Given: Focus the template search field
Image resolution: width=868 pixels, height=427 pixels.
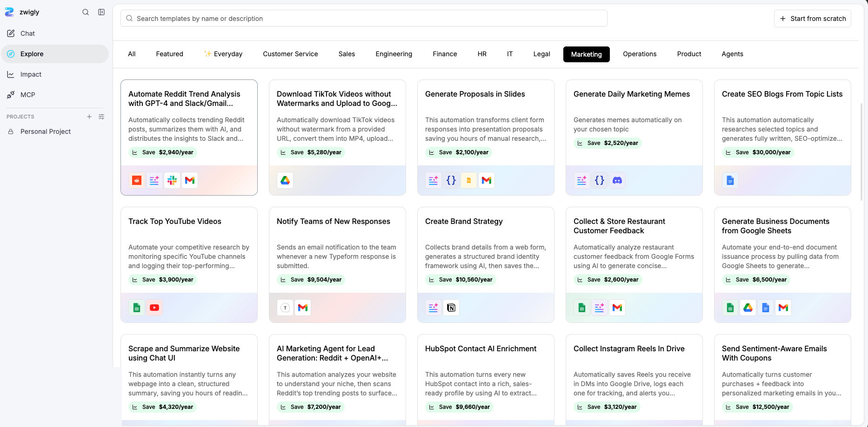Looking at the screenshot, I should tap(364, 19).
